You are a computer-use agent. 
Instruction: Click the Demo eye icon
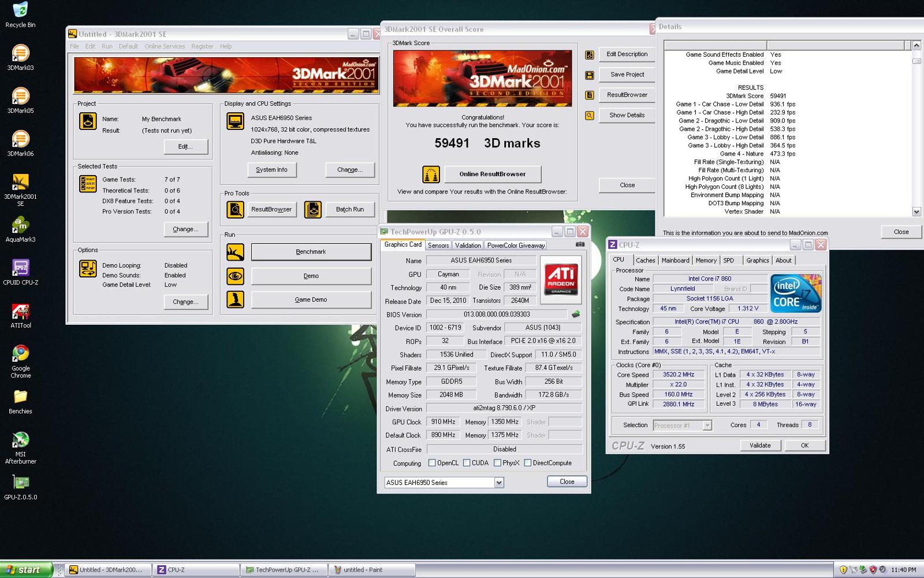(x=235, y=276)
